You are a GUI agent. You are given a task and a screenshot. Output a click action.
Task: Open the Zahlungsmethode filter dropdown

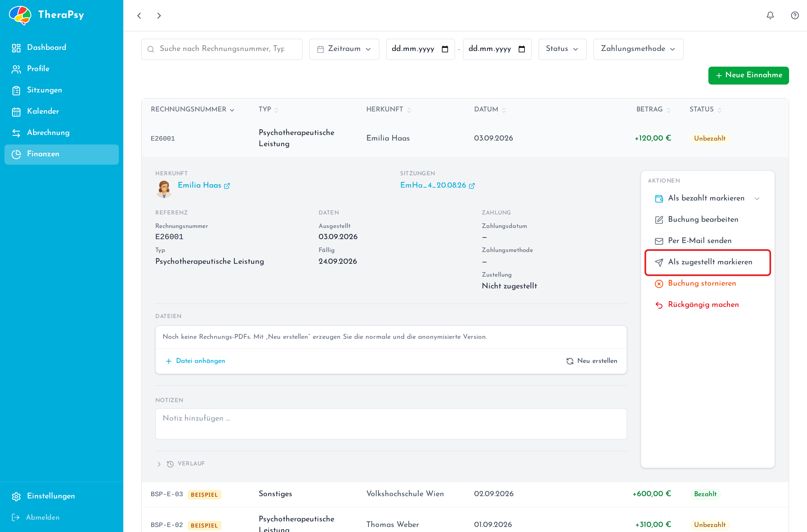pyautogui.click(x=638, y=49)
